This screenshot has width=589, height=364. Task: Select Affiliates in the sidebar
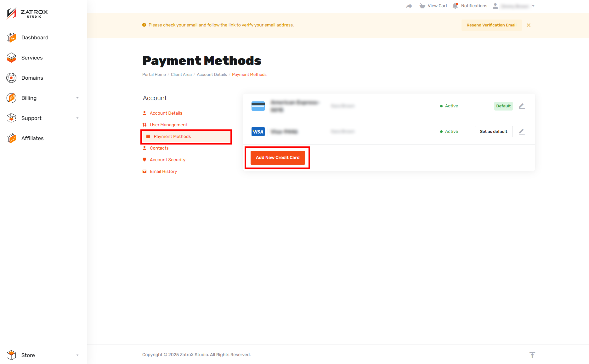32,138
